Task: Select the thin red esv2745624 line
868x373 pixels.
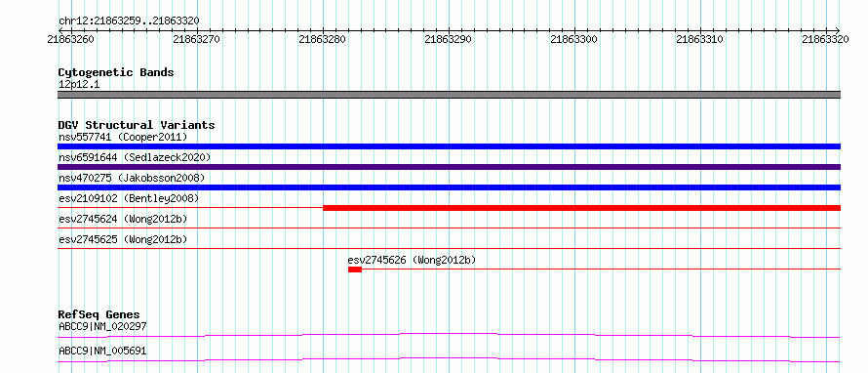Action: pos(449,228)
